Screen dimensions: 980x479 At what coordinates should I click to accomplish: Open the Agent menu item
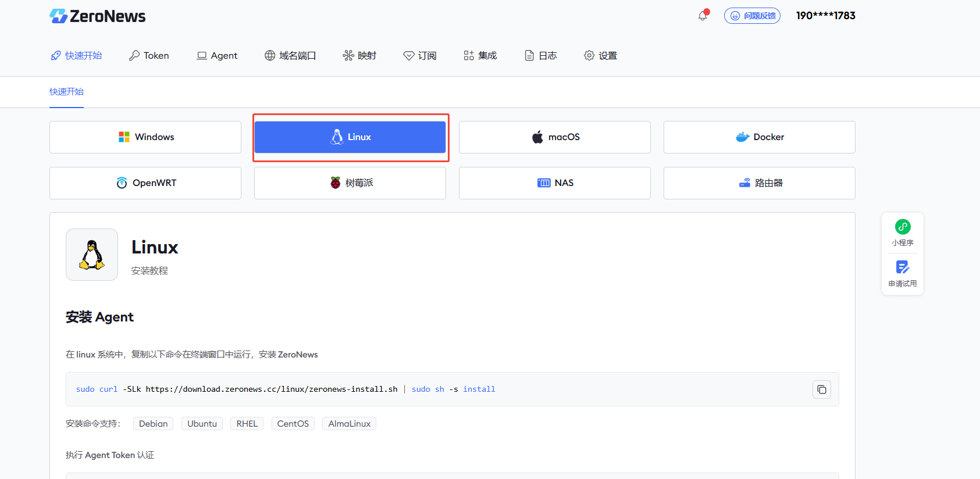217,56
